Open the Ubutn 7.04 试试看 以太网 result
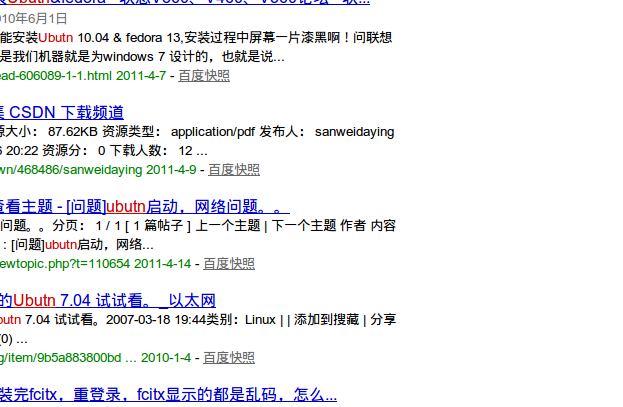This screenshot has width=623, height=407. point(108,300)
